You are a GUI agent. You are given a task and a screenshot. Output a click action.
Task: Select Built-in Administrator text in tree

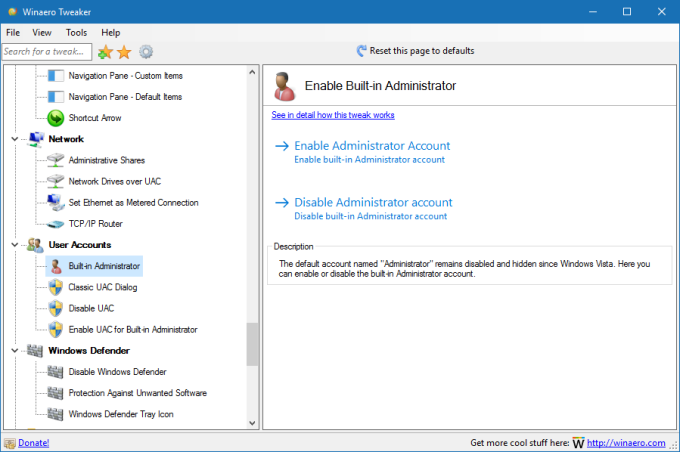click(x=104, y=266)
